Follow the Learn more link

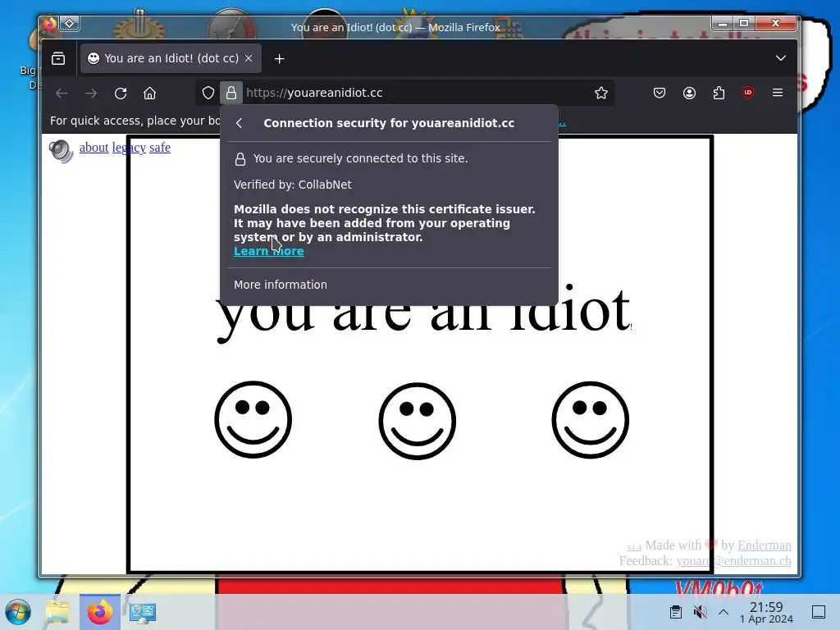(269, 251)
